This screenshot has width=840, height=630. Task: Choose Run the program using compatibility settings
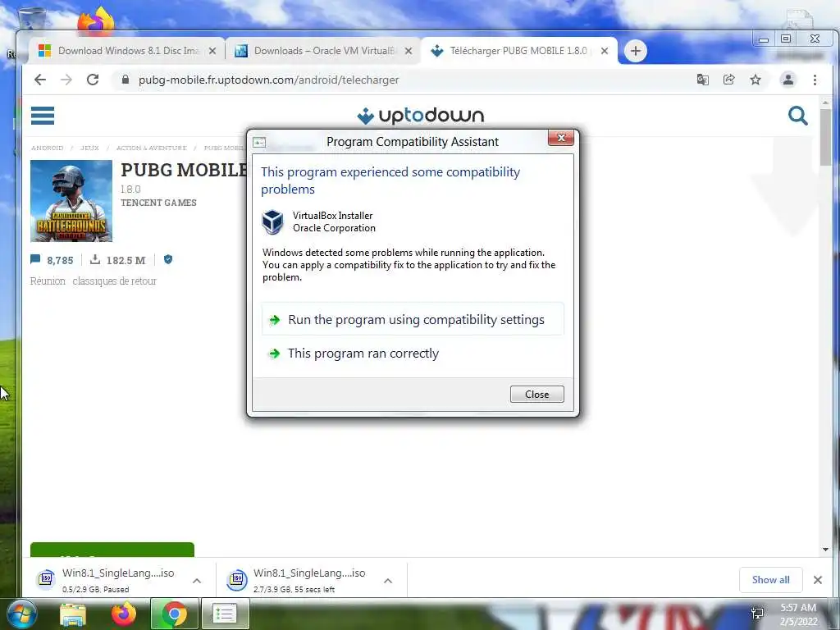[x=413, y=319]
